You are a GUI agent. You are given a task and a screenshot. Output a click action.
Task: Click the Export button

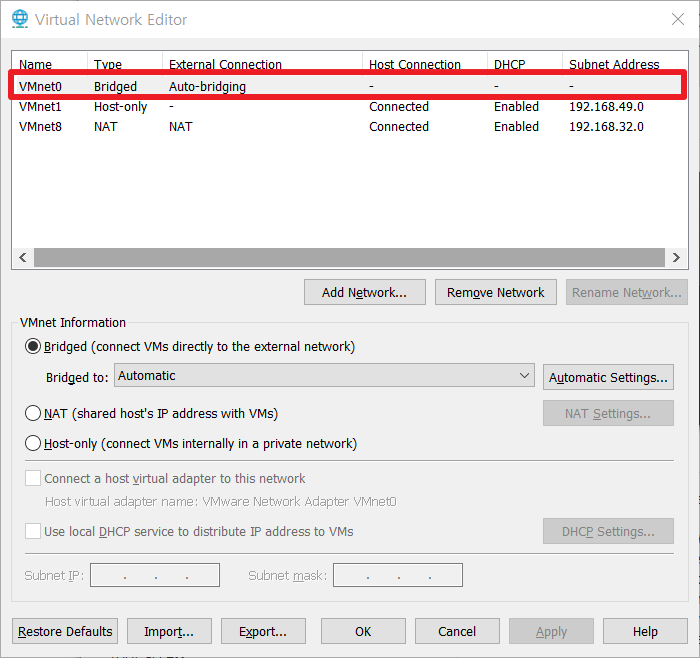(263, 631)
